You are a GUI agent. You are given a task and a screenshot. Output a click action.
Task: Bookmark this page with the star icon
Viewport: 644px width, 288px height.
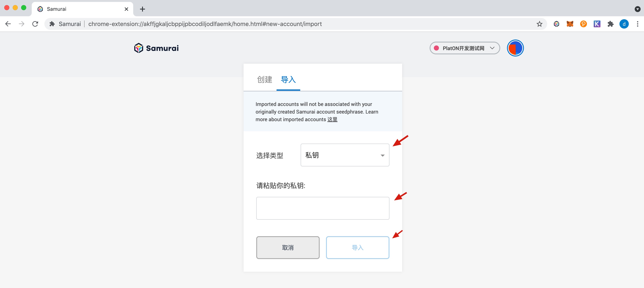pyautogui.click(x=539, y=24)
